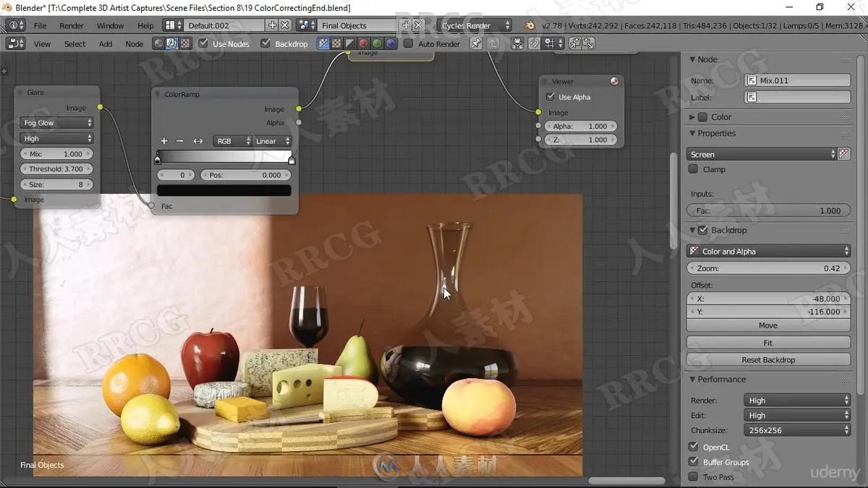
Task: Toggle Use Alpha on Viewer node
Action: tap(550, 97)
